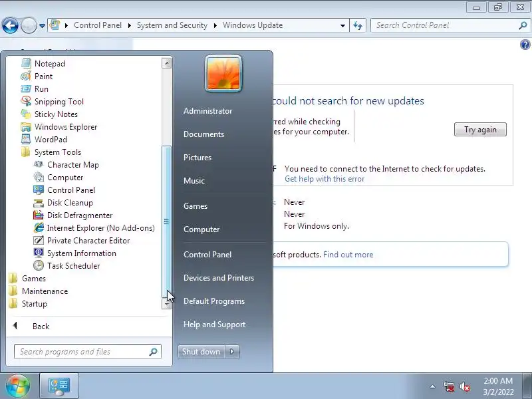532x399 pixels.
Task: Click Control Panel in the address bar
Action: 98,25
